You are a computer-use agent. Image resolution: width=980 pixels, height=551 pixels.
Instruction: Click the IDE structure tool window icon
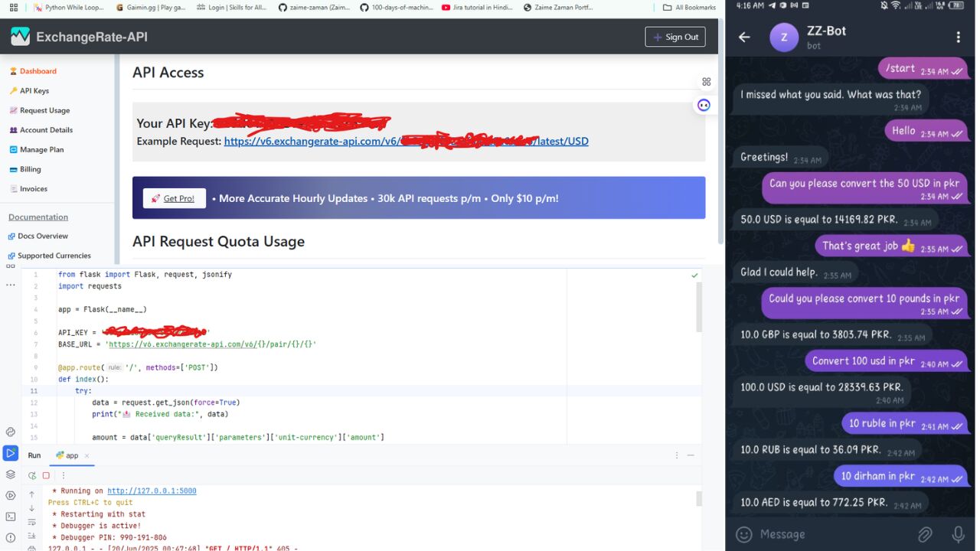coord(11,266)
